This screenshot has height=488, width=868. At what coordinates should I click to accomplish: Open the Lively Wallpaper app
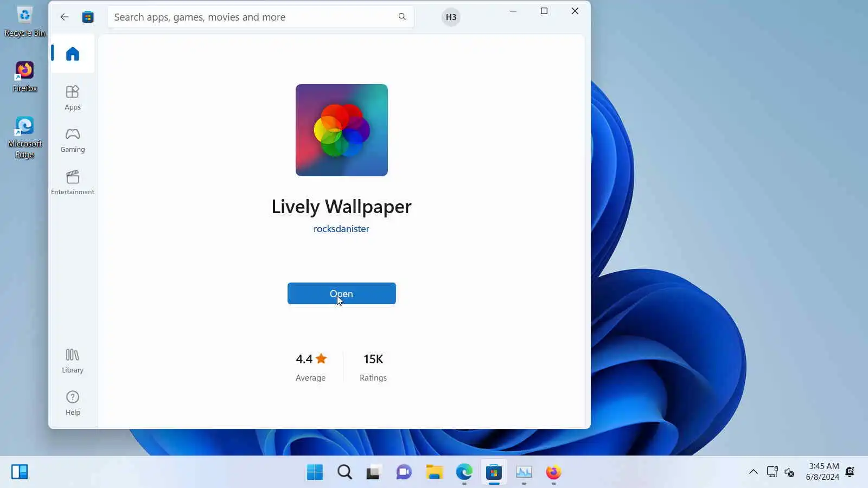click(342, 293)
